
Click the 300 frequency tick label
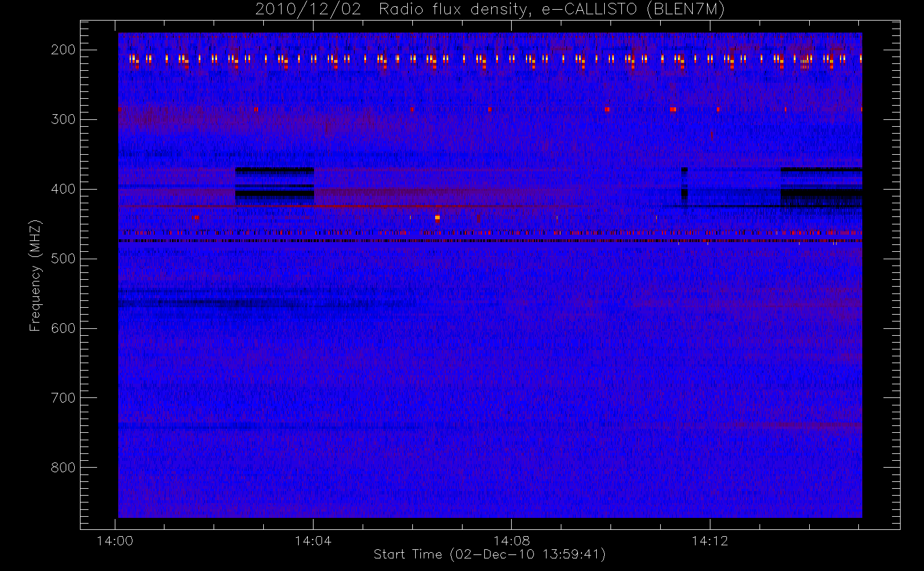pos(63,119)
